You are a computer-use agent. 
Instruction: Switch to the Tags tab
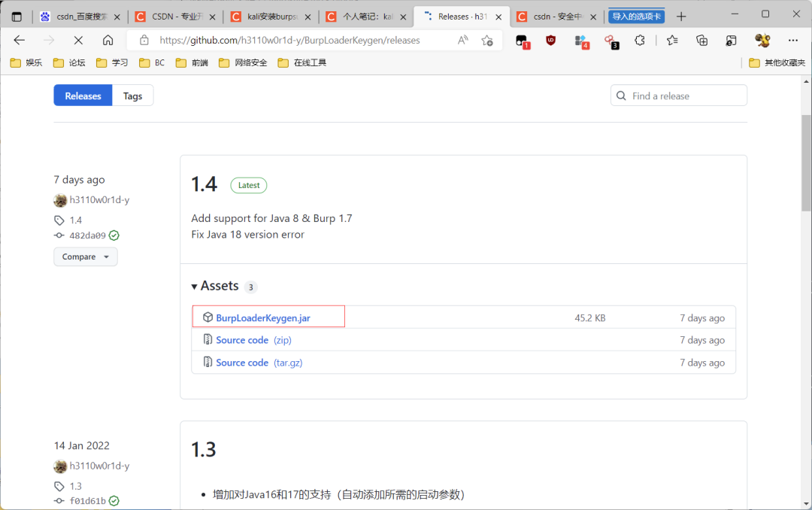pos(132,96)
